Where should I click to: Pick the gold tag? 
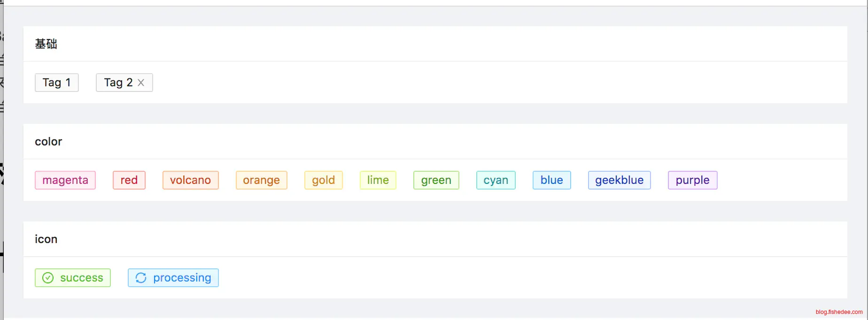pos(324,180)
